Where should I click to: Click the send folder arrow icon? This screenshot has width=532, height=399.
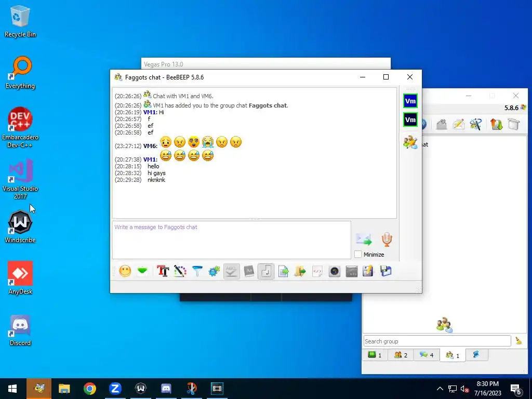(300, 271)
